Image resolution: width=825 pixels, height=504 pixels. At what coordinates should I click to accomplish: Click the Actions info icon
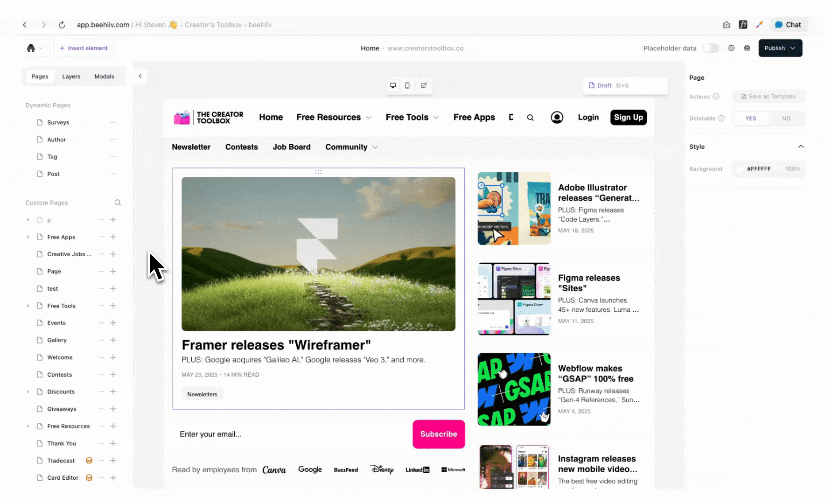(716, 97)
